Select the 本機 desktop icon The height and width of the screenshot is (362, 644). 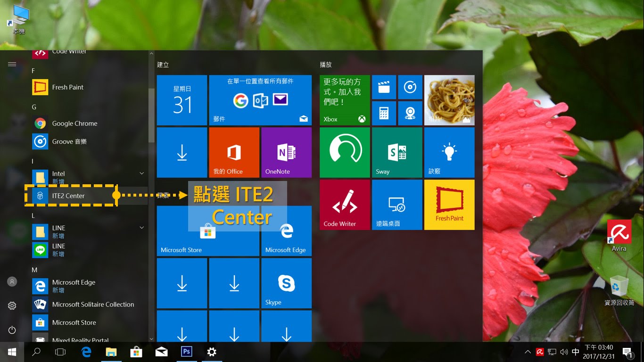(x=18, y=20)
